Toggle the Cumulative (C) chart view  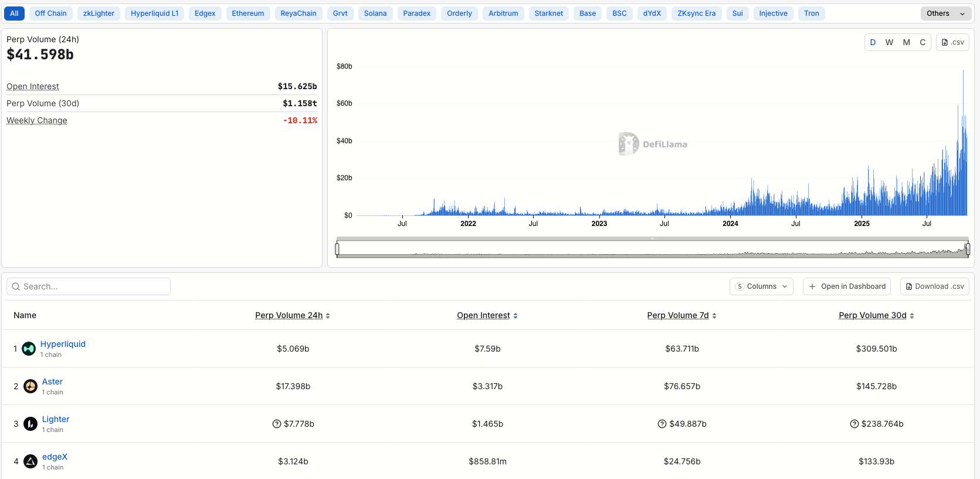[923, 42]
